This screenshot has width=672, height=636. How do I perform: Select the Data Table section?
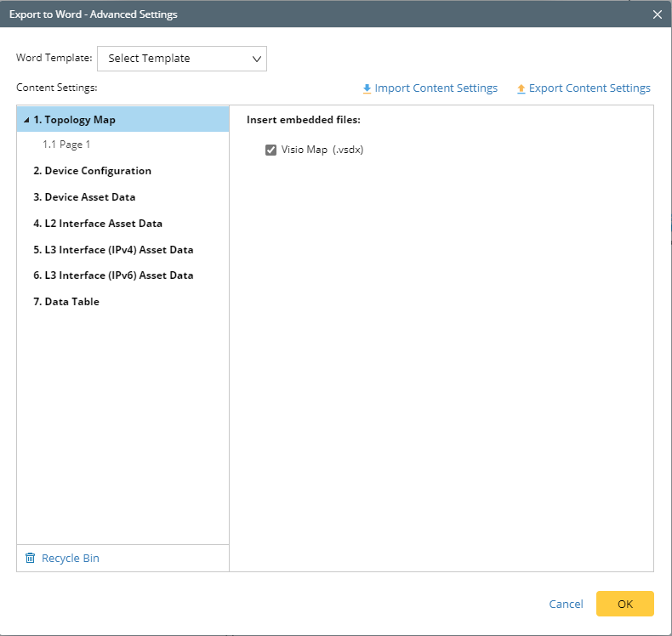[x=66, y=302]
